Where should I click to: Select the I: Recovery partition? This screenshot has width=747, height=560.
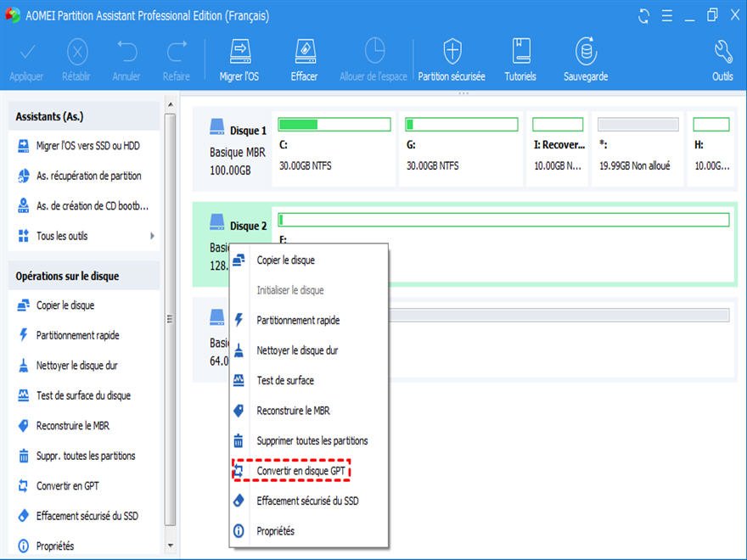pyautogui.click(x=558, y=148)
